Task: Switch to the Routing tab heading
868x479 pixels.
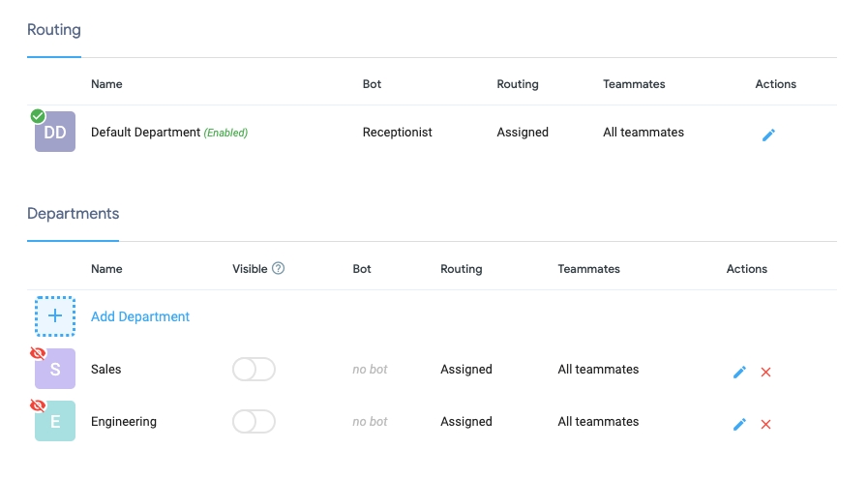Action: point(54,30)
